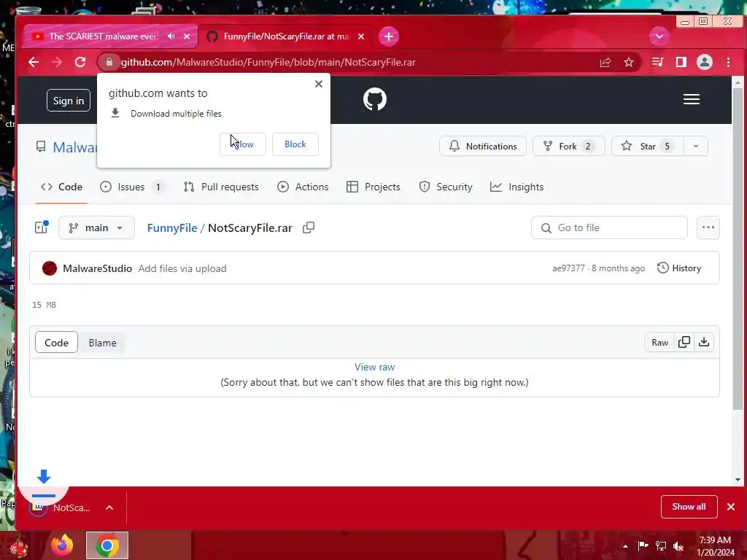Allow github.com to download multiple files
Image resolution: width=747 pixels, height=560 pixels.
coord(242,144)
